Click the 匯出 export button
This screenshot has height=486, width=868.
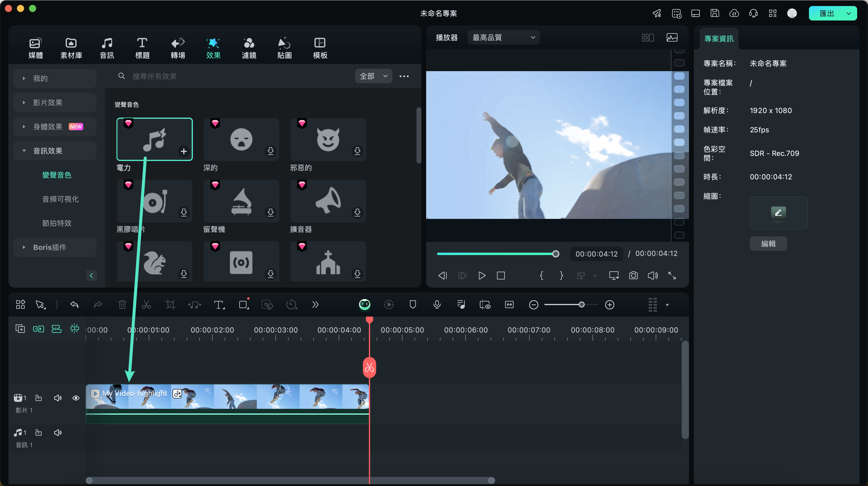tap(826, 14)
